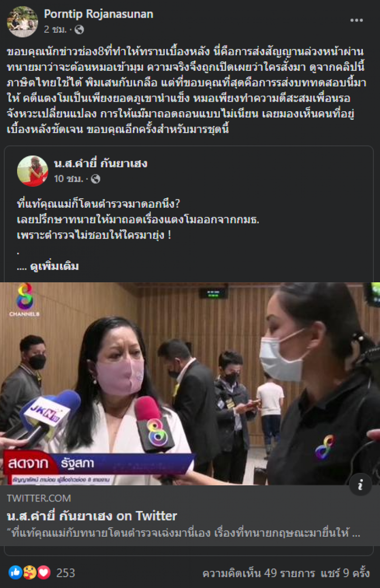The width and height of the screenshot is (380, 588).
Task: Open น.ส.คำยี่ กันยาเฮง on Twitter link title
Action: coord(92,516)
